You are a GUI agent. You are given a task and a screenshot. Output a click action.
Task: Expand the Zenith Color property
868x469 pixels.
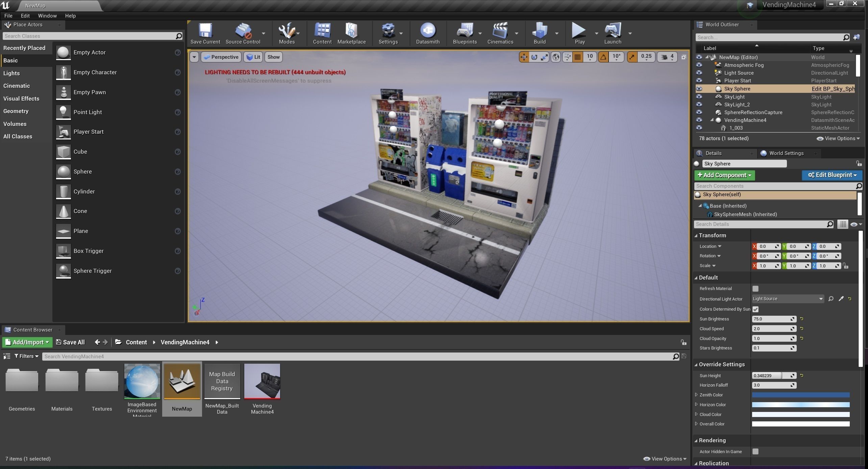[x=696, y=395]
